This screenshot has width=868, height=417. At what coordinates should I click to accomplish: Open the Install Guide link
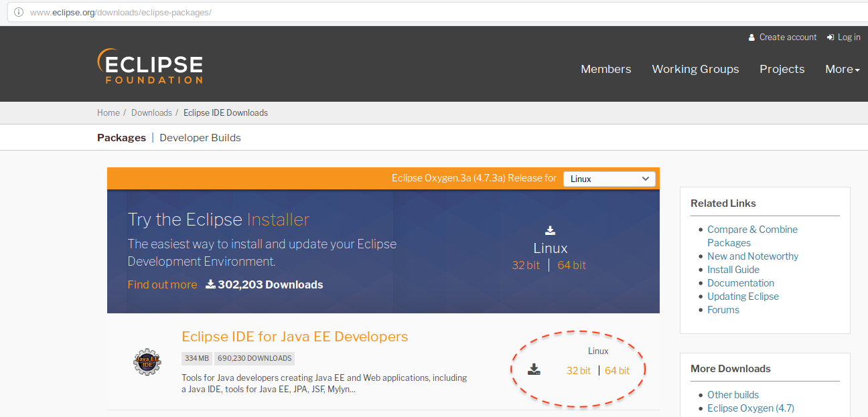click(x=733, y=269)
